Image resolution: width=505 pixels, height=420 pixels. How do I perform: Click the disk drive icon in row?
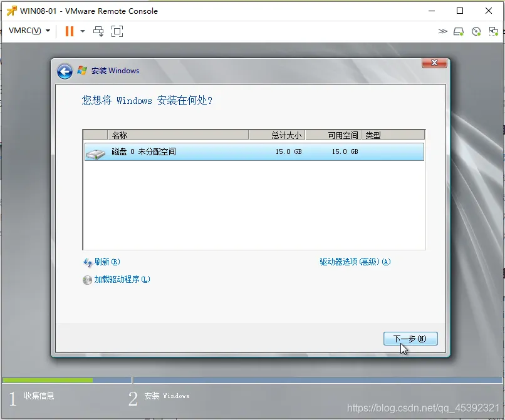[x=95, y=154]
